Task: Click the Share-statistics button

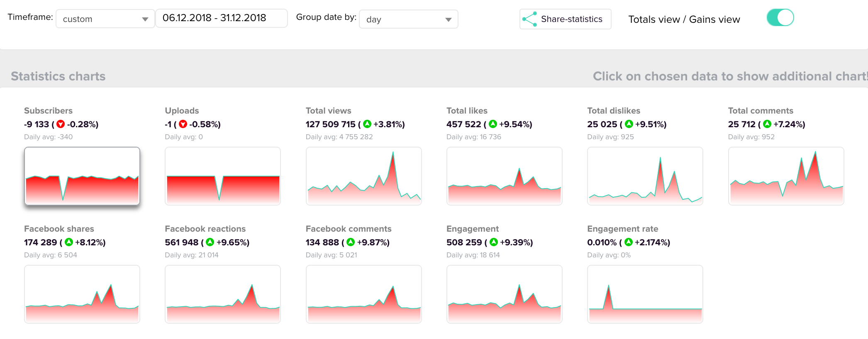Action: click(x=565, y=19)
